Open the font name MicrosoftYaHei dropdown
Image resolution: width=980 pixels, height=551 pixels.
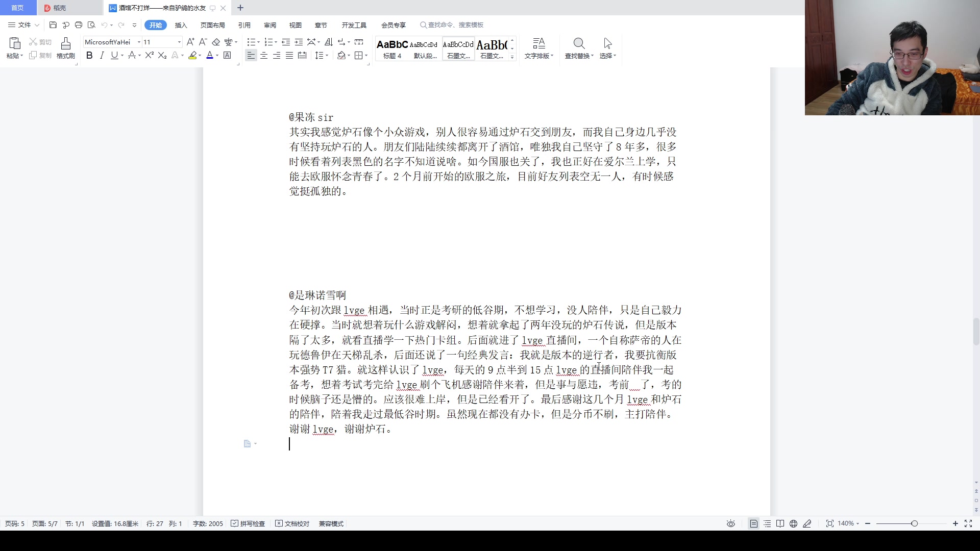[139, 42]
